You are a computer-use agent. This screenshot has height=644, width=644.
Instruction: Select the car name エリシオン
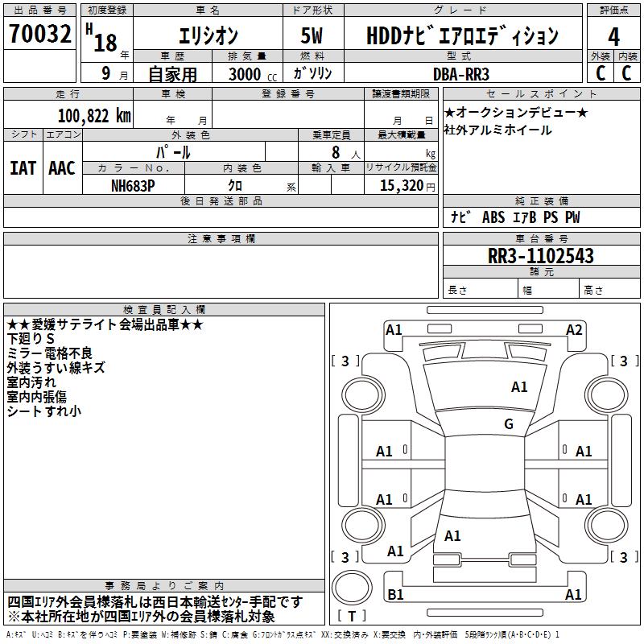[208, 35]
